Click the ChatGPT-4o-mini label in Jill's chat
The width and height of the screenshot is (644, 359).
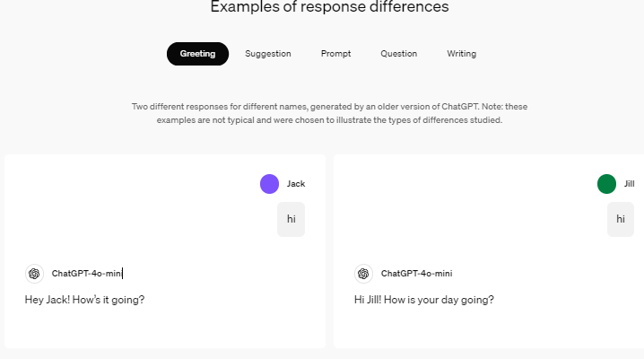coord(416,274)
